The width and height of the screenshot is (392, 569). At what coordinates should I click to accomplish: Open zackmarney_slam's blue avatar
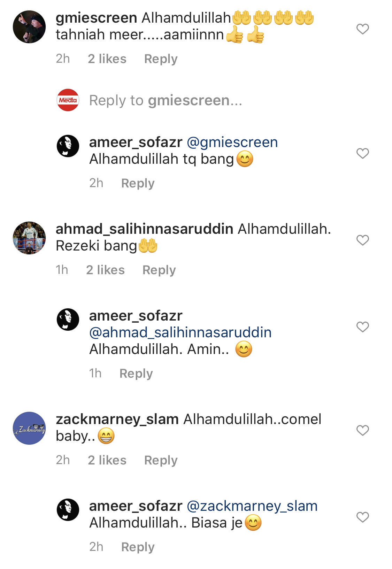click(29, 428)
